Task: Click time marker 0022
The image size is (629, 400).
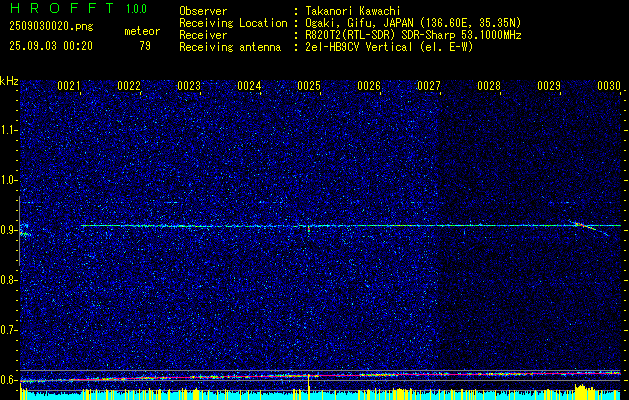Action: pos(129,86)
